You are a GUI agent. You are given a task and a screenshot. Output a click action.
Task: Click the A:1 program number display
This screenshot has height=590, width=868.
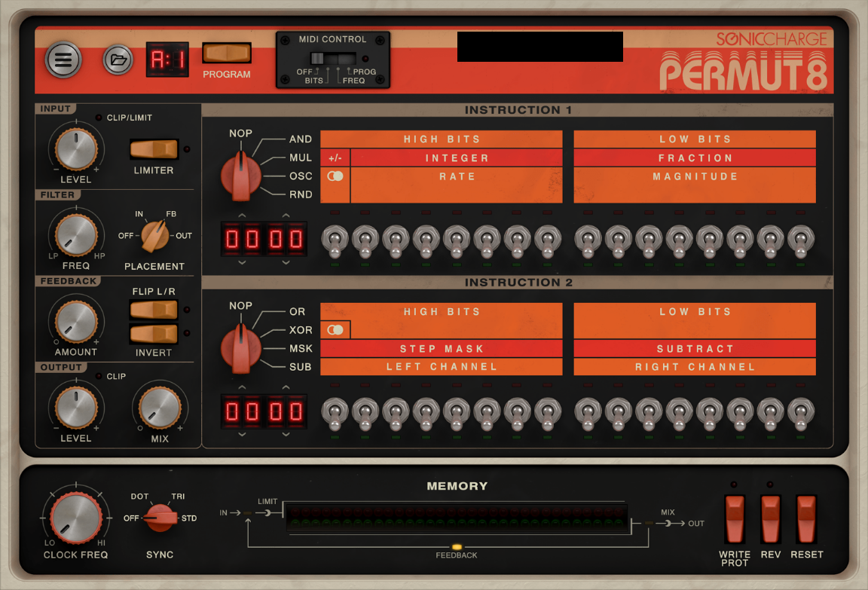coord(167,59)
